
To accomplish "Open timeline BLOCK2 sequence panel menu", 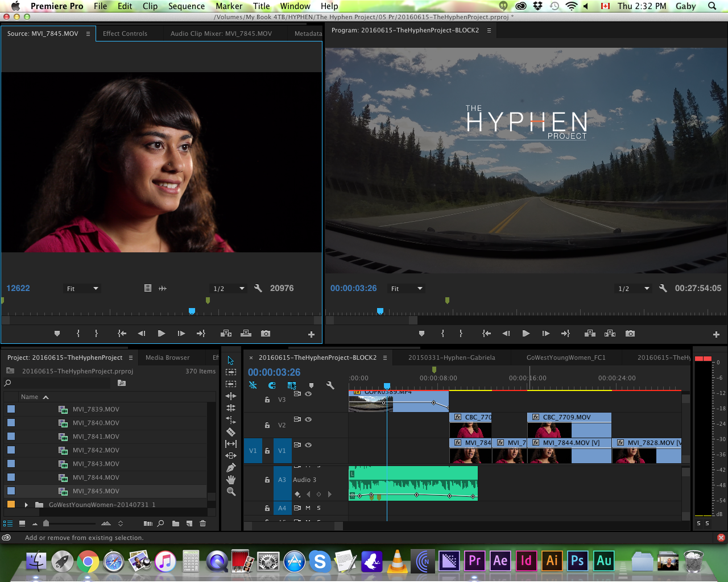I will [x=385, y=357].
